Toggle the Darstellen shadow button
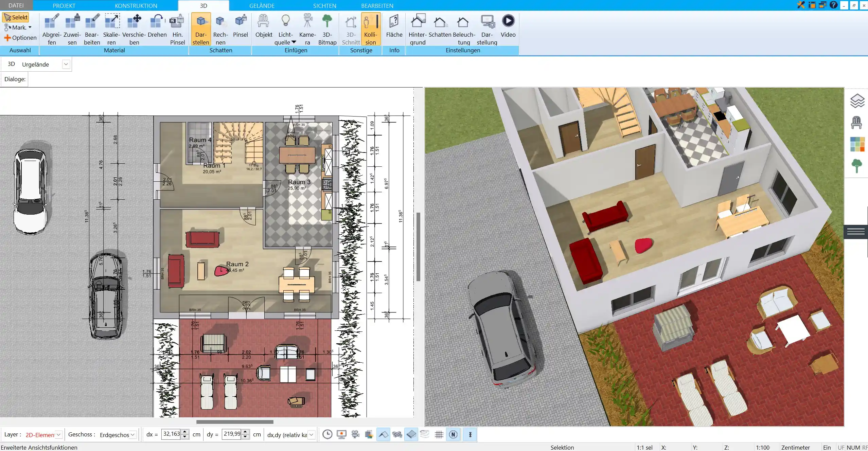Screen dimensions: 868x451 201,29
